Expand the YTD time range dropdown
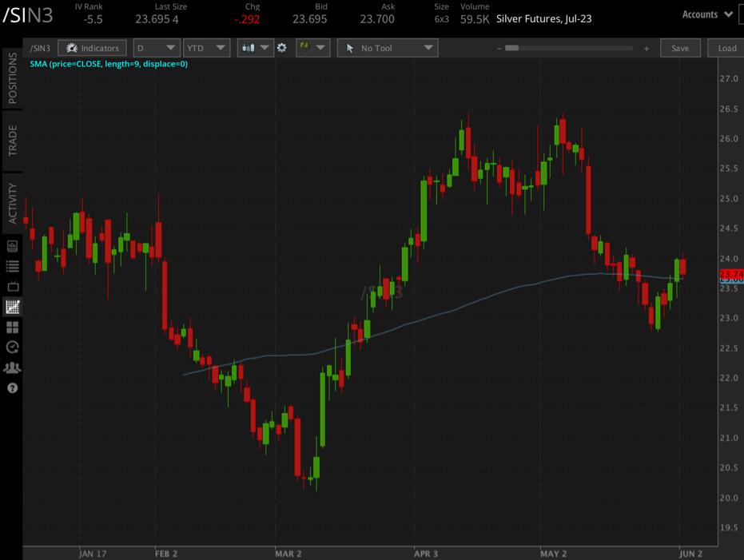The height and width of the screenshot is (560, 744). click(x=206, y=48)
